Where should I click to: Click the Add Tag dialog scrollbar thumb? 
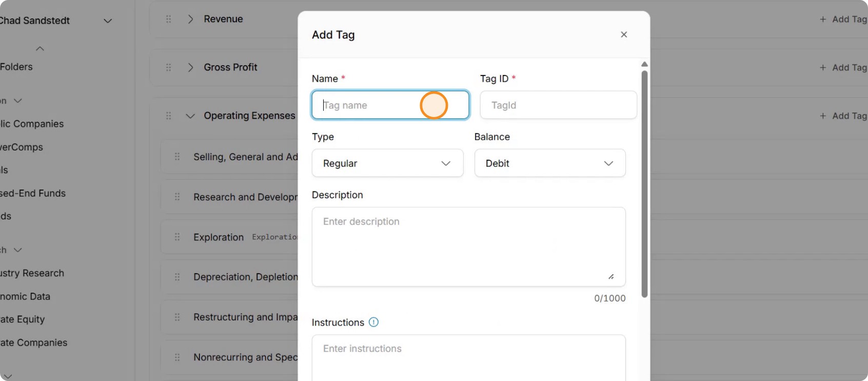(x=644, y=184)
